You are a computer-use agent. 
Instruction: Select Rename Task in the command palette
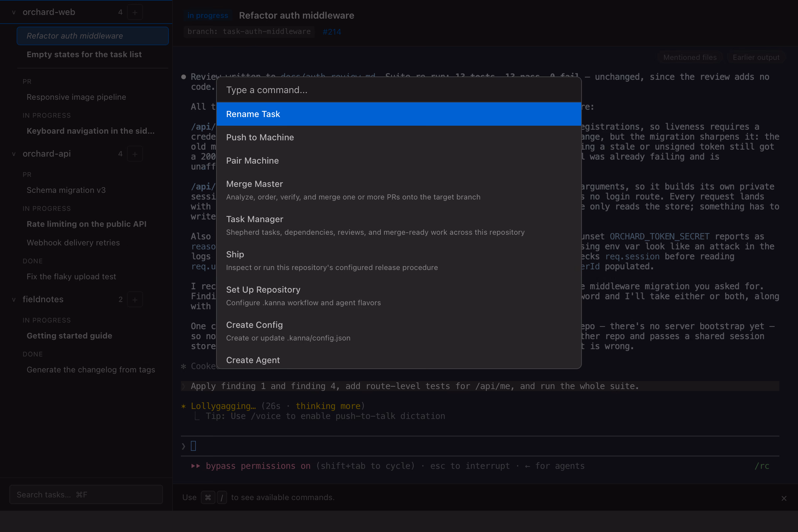coord(399,114)
